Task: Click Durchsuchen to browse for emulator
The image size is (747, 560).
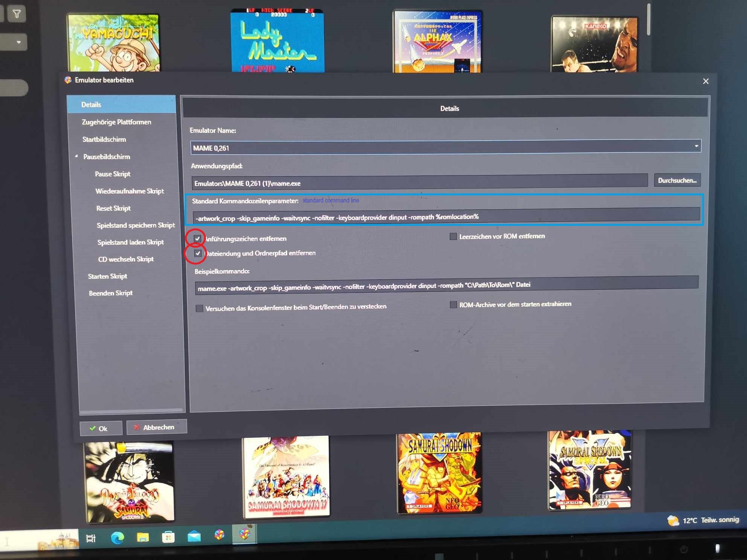Action: 677,180
